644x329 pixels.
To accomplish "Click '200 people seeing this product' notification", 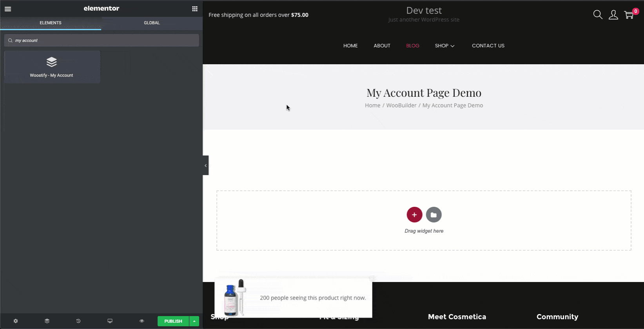I will 313,298.
